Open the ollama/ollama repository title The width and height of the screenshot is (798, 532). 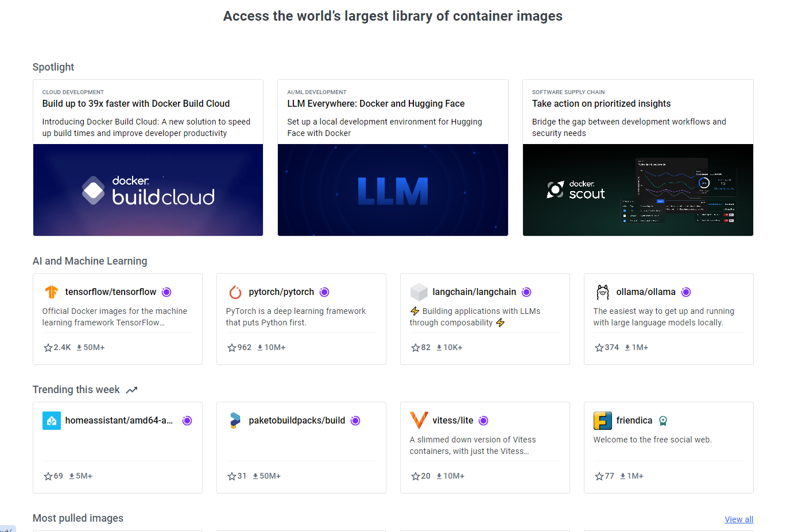[x=646, y=292]
